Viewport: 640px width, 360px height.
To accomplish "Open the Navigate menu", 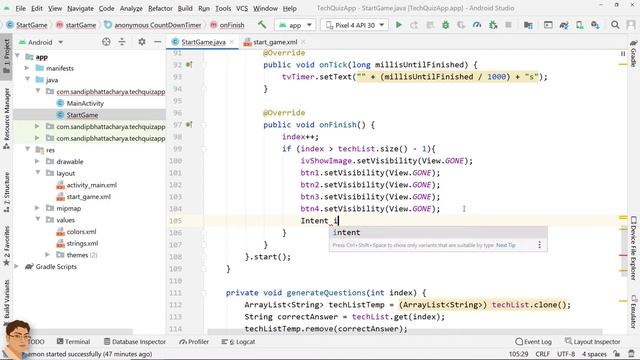I will coord(80,8).
